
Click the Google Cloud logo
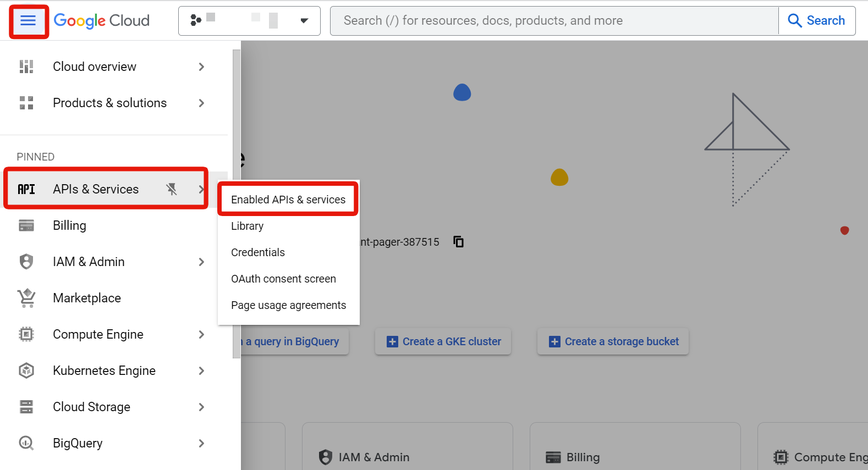tap(102, 21)
